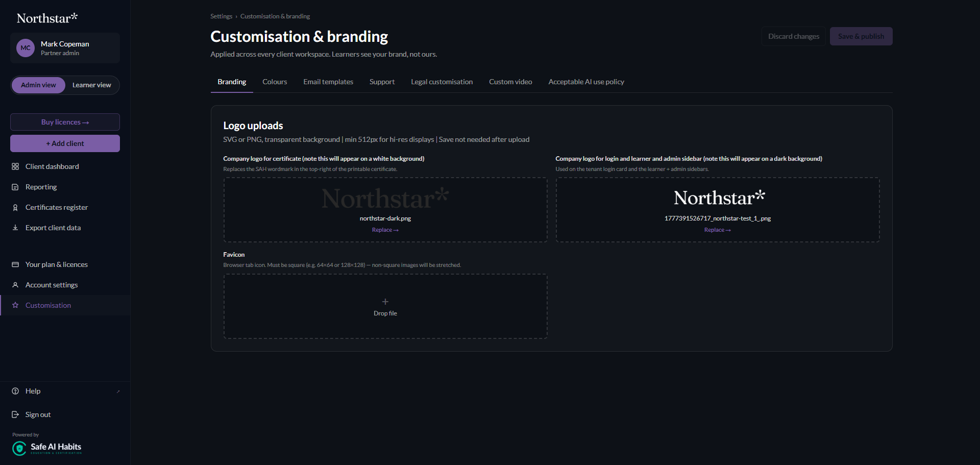Click Discard changes
Viewport: 980px width, 465px height.
tap(794, 36)
